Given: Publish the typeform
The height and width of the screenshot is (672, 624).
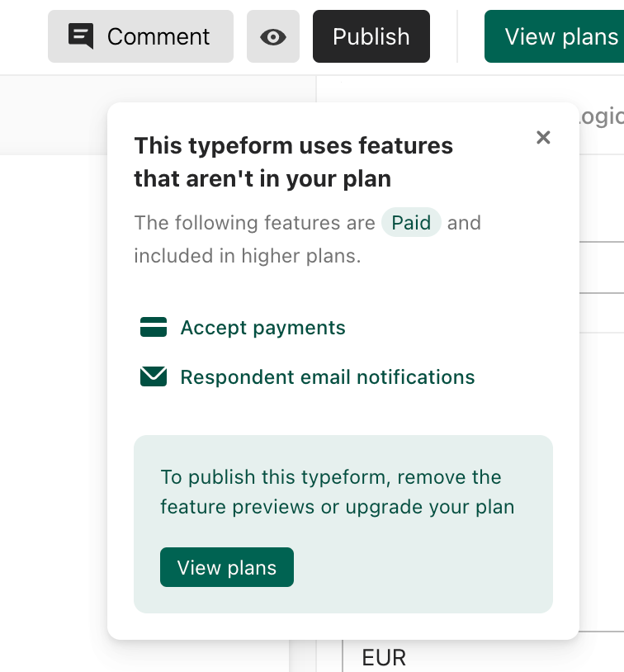Looking at the screenshot, I should 371,36.
